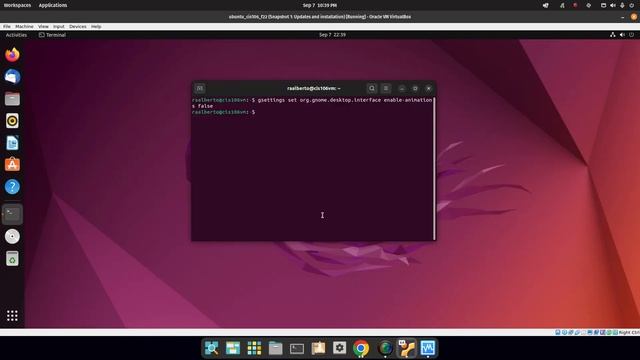Click the orange VirtualBox window close button
Screen dimensions: 640x360
tap(633, 17)
